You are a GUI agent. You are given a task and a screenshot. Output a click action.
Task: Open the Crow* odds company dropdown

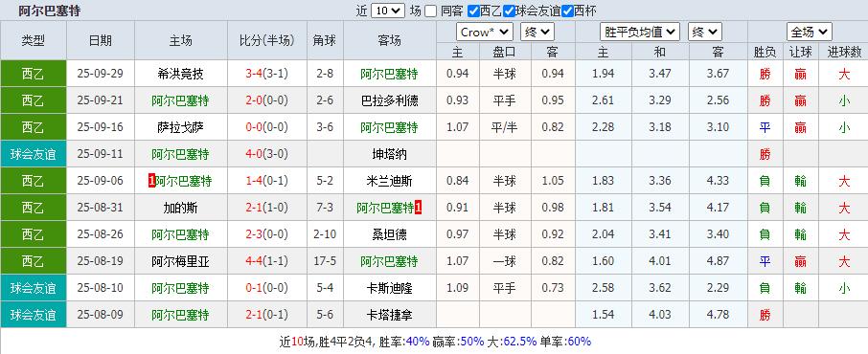[485, 33]
